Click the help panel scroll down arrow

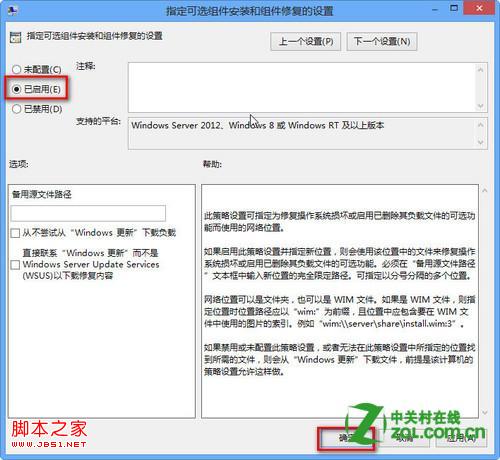tap(485, 413)
